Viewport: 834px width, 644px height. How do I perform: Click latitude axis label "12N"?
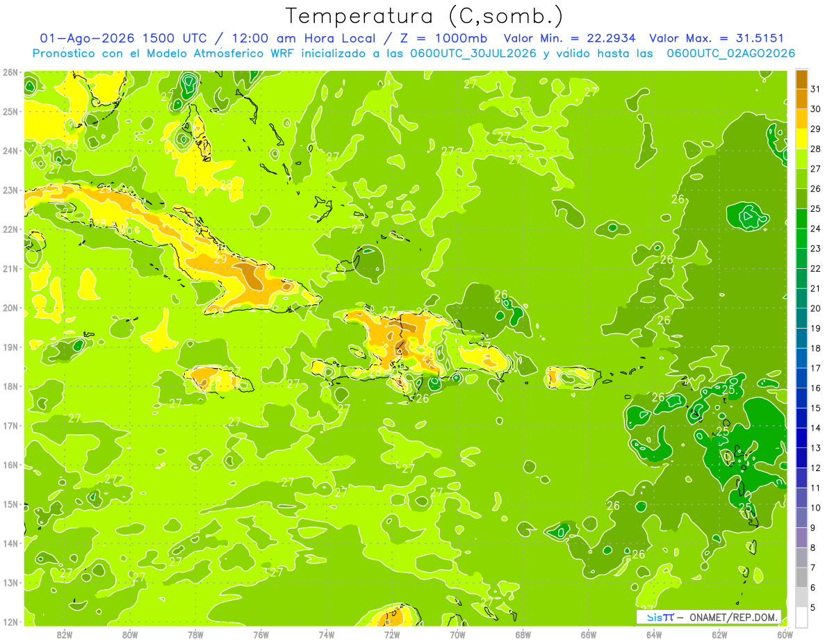pyautogui.click(x=10, y=622)
